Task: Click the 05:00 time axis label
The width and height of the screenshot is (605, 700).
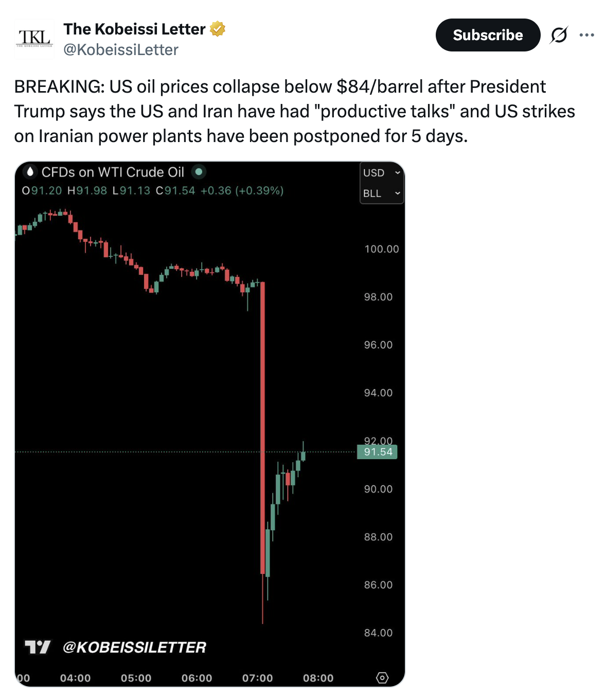Action: point(136,678)
